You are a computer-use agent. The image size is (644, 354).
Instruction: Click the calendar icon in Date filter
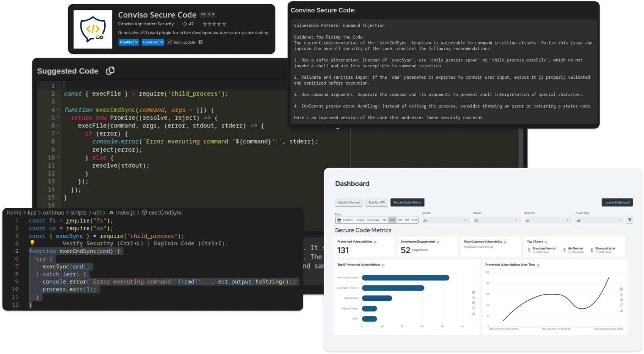click(x=339, y=220)
